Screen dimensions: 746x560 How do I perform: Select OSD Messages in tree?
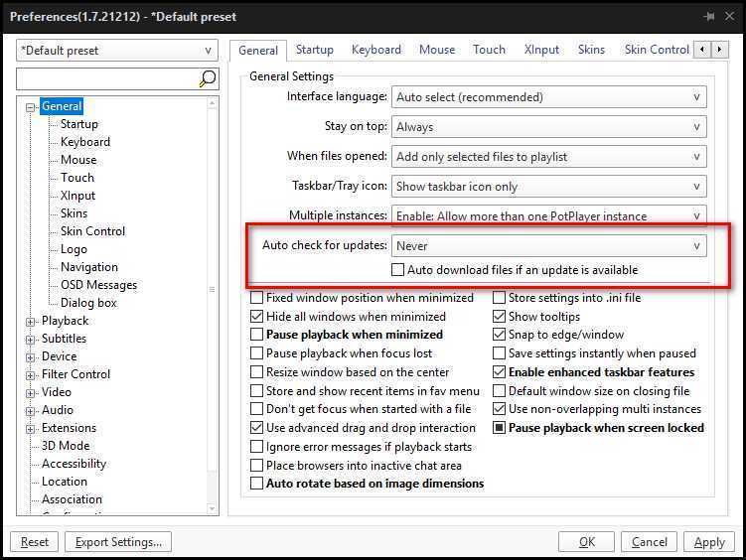coord(98,285)
